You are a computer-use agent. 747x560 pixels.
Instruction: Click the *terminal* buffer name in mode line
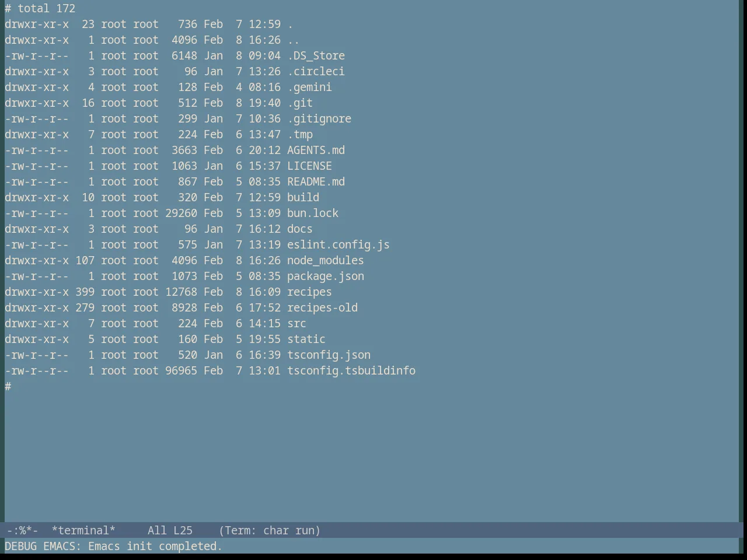click(x=83, y=530)
